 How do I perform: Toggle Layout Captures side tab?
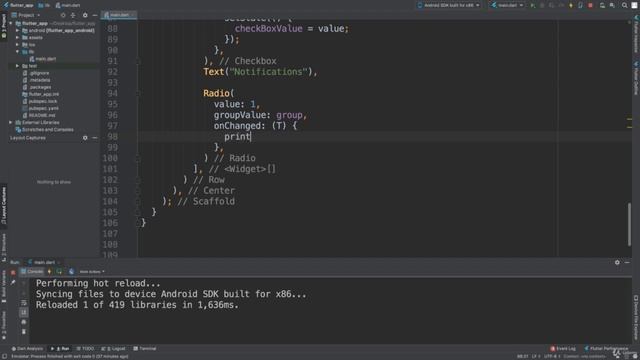(4, 205)
